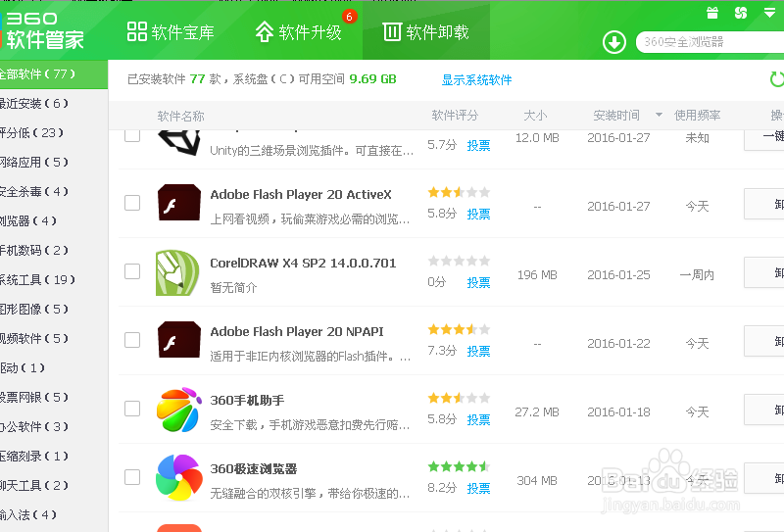
Task: Sort by 使用频率 column header
Action: click(697, 116)
